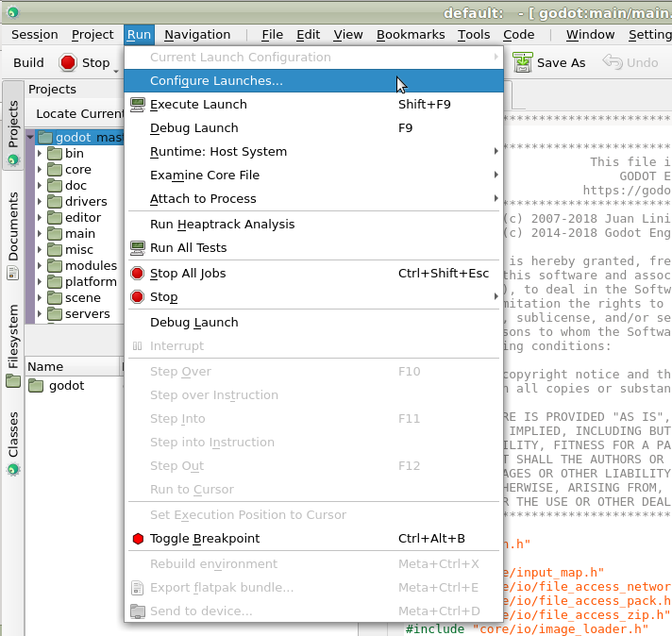The height and width of the screenshot is (636, 672).
Task: Click the Stop All Jobs red icon
Action: pos(138,274)
